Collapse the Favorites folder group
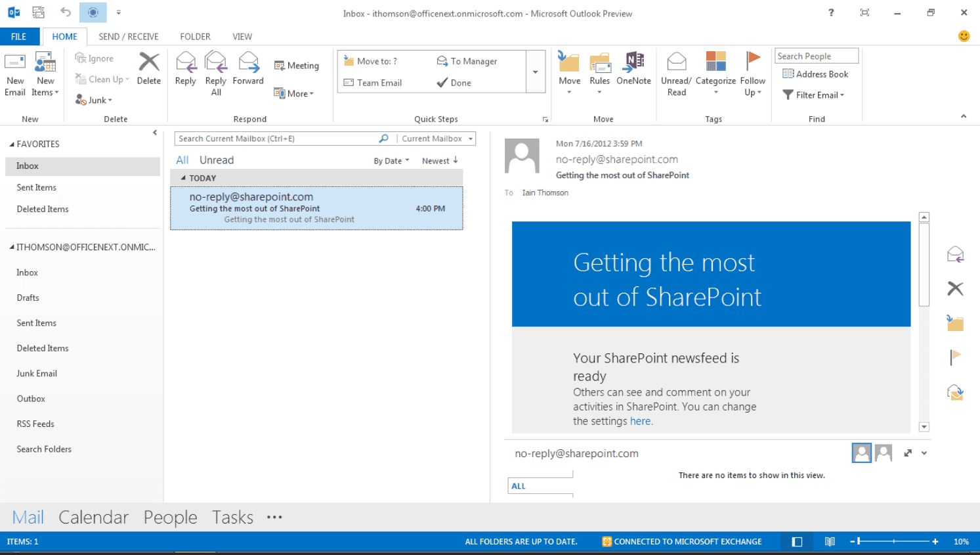This screenshot has width=980, height=555. coord(12,144)
